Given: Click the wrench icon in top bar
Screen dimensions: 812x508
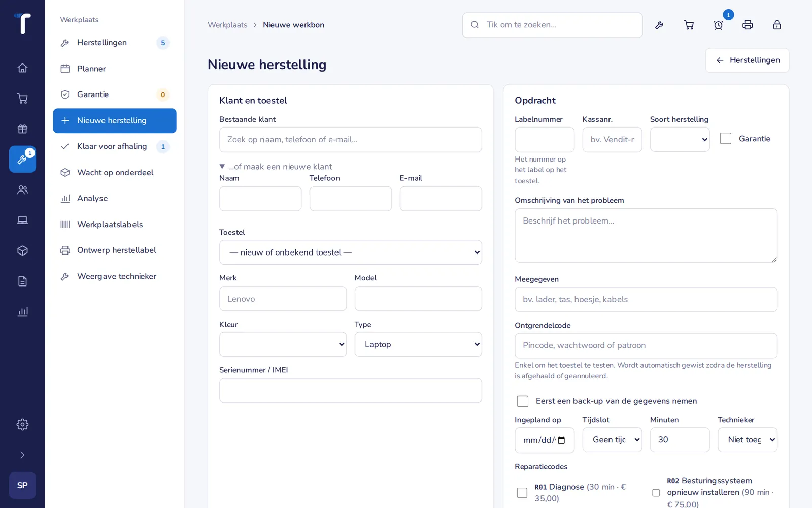Looking at the screenshot, I should tap(659, 25).
